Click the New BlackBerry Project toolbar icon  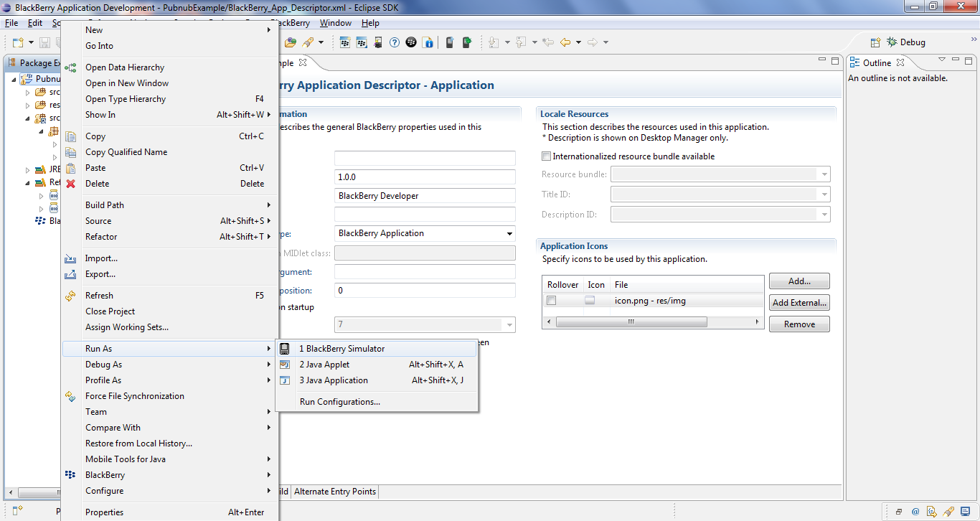[x=344, y=42]
